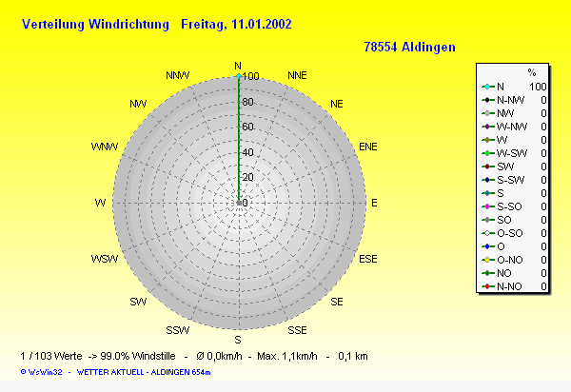This screenshot has height=392, width=571.
Task: Click the NNE compass label on chart
Action: coord(297,76)
